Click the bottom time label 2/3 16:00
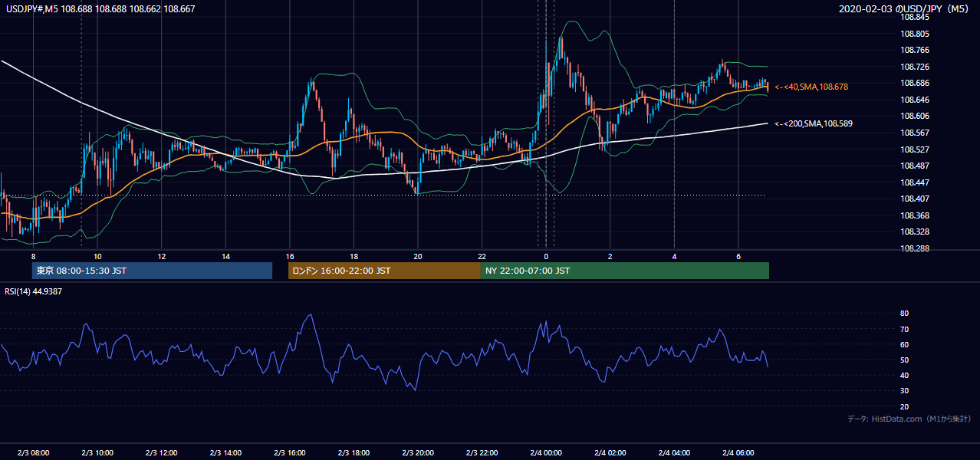The width and height of the screenshot is (980, 460). [290, 453]
